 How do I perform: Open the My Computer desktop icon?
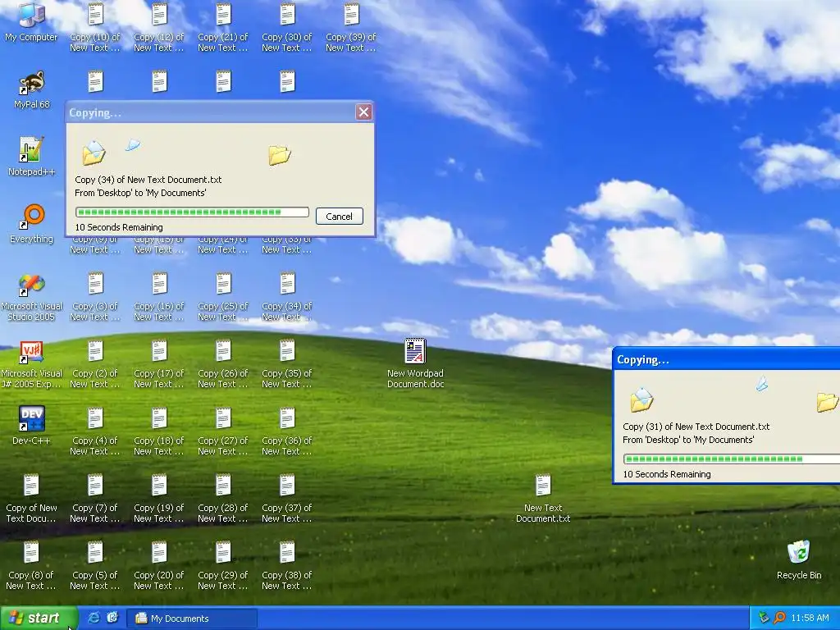pos(31,22)
